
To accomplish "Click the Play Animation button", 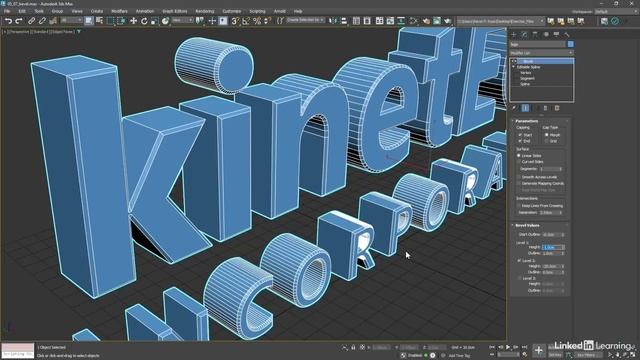I will 508,347.
